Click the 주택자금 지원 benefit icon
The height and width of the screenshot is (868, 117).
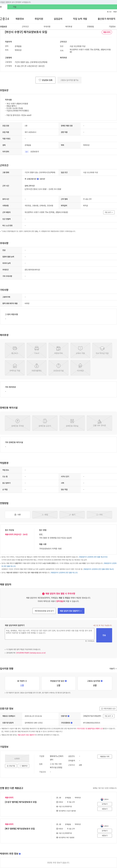(x=15, y=368)
